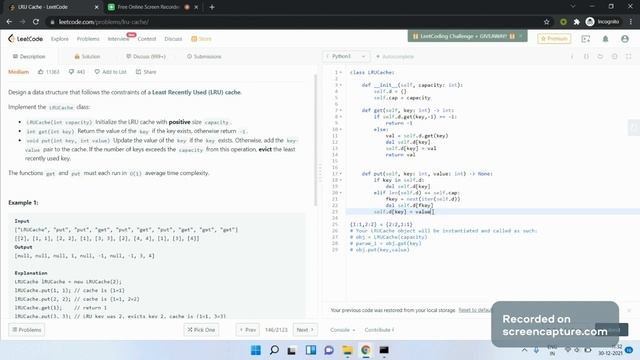Collapse the __init__ definition at line 3
Screen dimensions: 640x360
tap(341, 85)
